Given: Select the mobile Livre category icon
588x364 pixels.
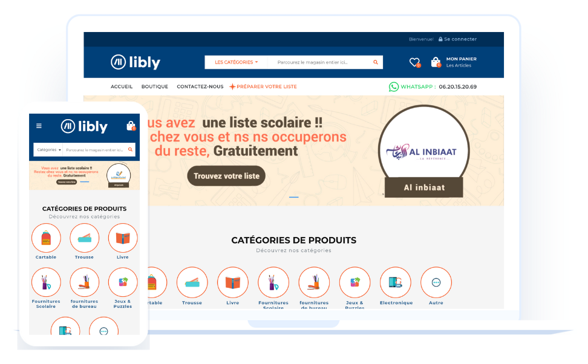Looking at the screenshot, I should tap(123, 238).
